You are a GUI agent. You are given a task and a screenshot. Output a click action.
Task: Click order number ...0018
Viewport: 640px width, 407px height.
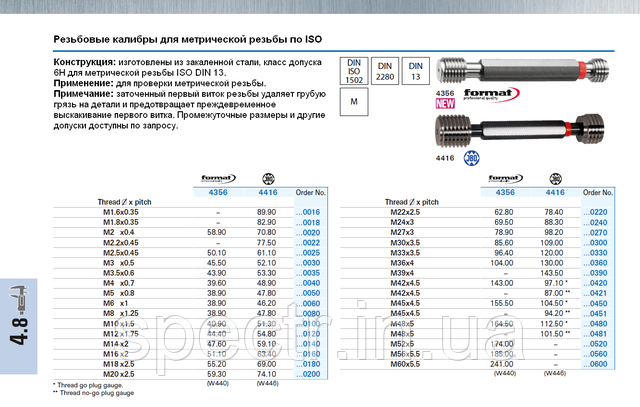tap(308, 222)
